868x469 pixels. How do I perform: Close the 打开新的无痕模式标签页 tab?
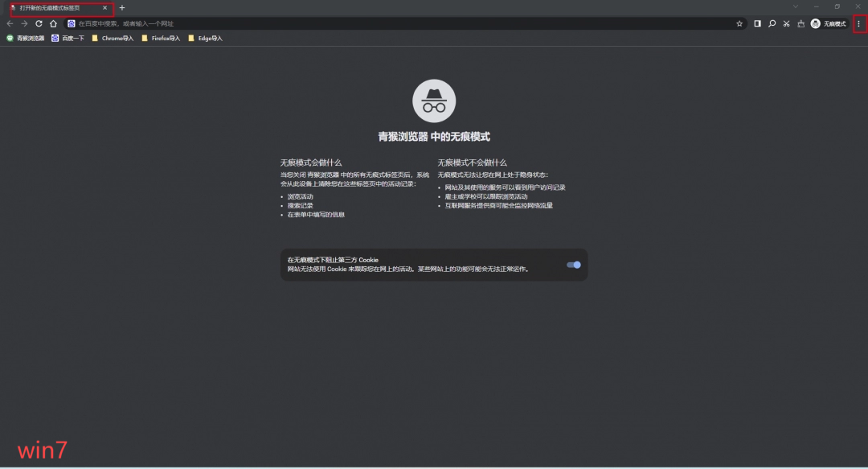tap(104, 8)
